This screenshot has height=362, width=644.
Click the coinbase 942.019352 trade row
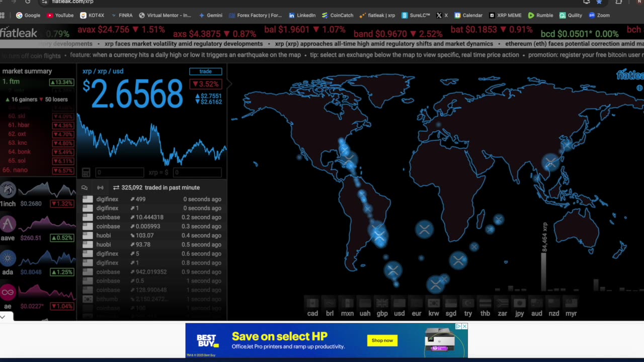(x=151, y=272)
